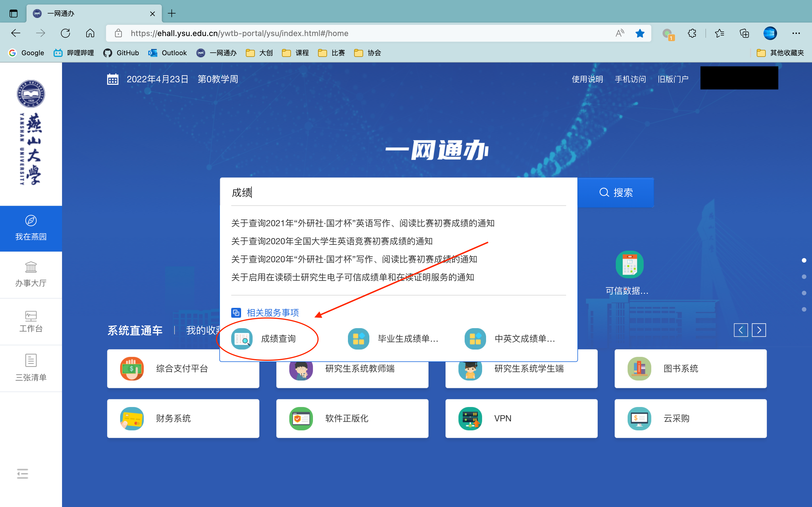
Task: Switch to the 我的收藏 tab
Action: (202, 330)
